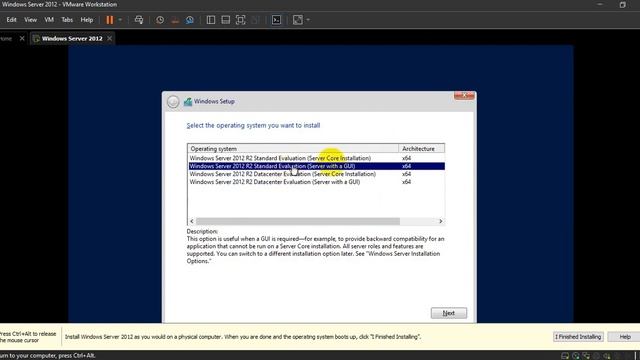
Task: Open the View menu
Action: pyautogui.click(x=30, y=20)
